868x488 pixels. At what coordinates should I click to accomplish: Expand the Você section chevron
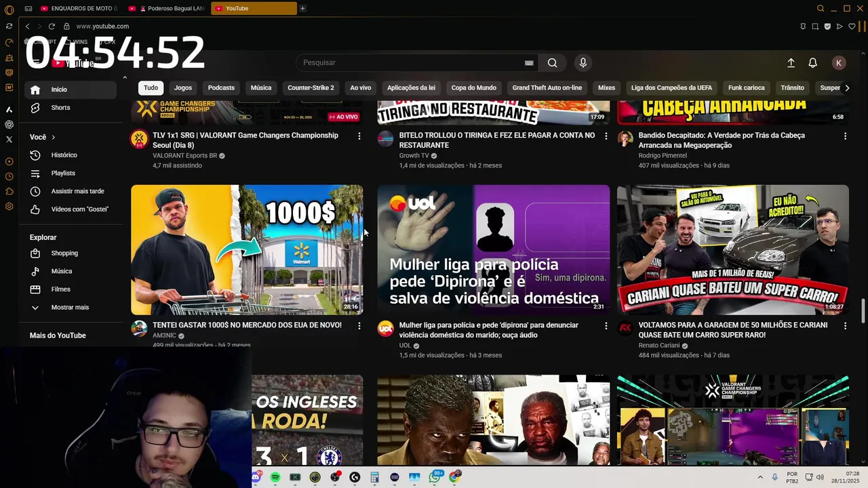[53, 138]
